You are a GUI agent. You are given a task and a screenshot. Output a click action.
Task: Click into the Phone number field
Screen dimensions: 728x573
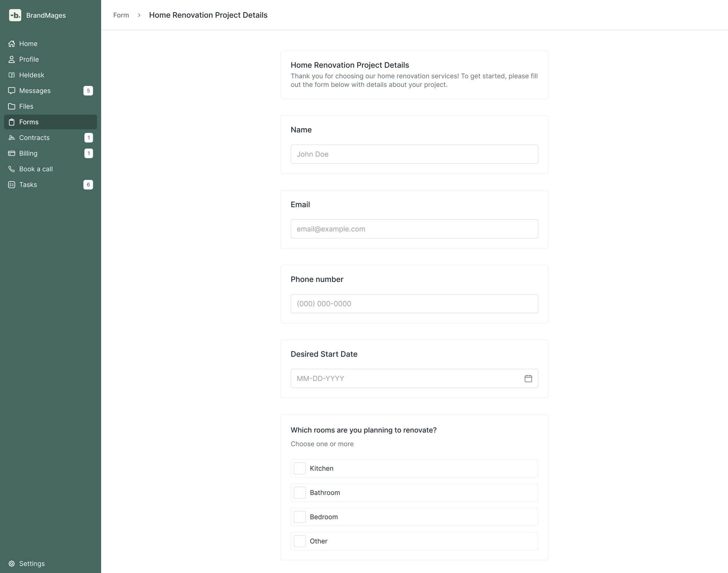coord(414,303)
